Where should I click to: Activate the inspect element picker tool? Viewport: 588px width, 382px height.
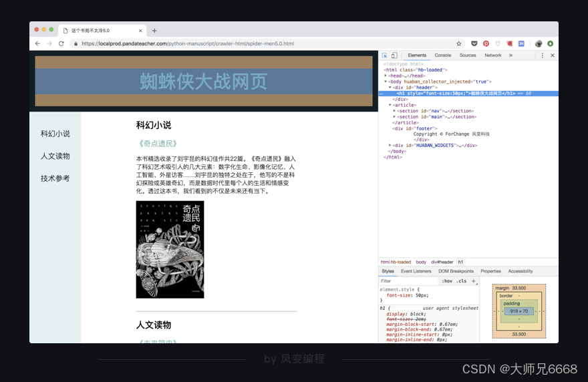click(x=384, y=55)
